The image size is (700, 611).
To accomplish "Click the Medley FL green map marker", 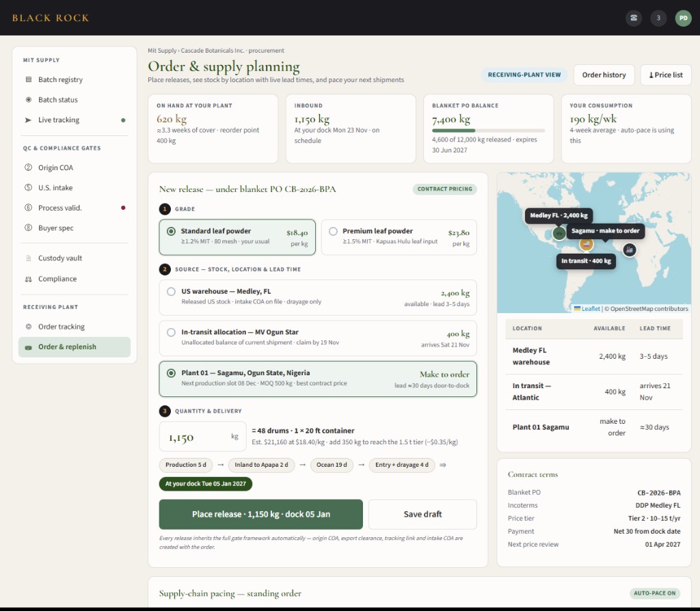I will click(559, 233).
